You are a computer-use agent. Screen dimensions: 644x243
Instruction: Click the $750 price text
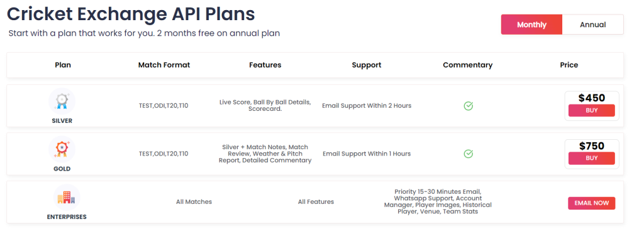591,146
